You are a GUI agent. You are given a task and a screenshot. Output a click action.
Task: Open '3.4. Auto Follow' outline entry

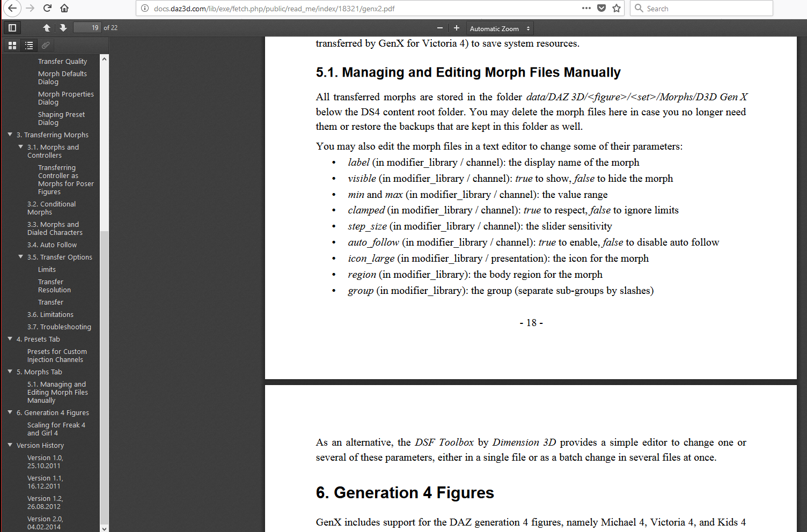pyautogui.click(x=52, y=245)
